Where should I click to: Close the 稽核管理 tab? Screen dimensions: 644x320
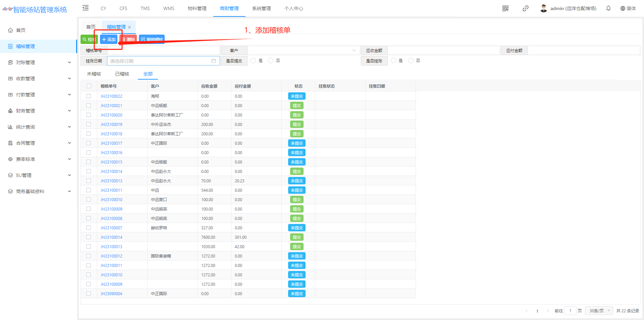pyautogui.click(x=129, y=27)
